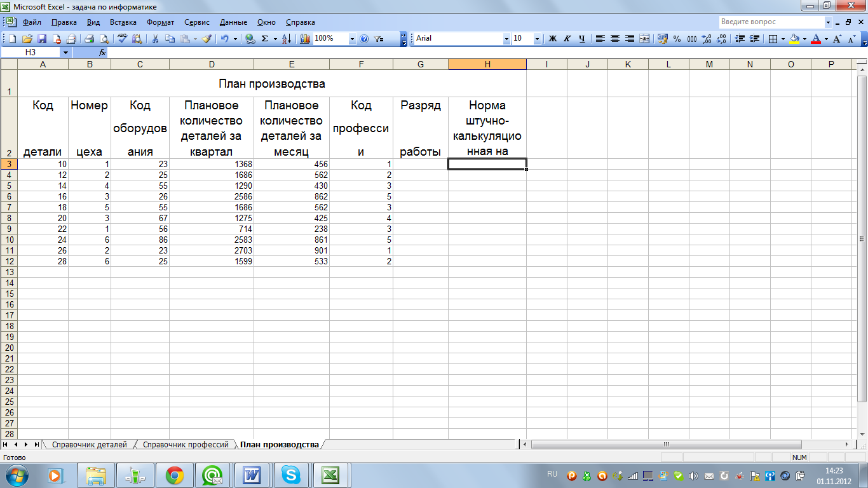
Task: Click the AutoFilter funnel icon
Action: click(x=379, y=39)
